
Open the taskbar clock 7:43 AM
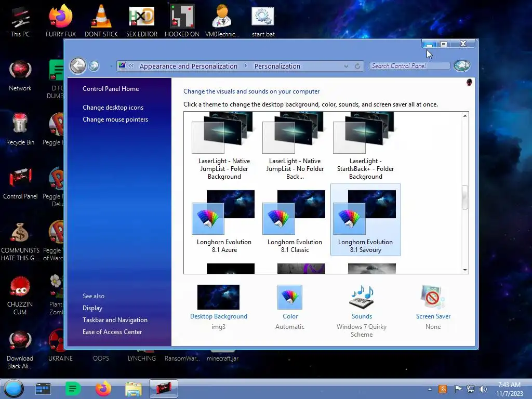point(509,389)
